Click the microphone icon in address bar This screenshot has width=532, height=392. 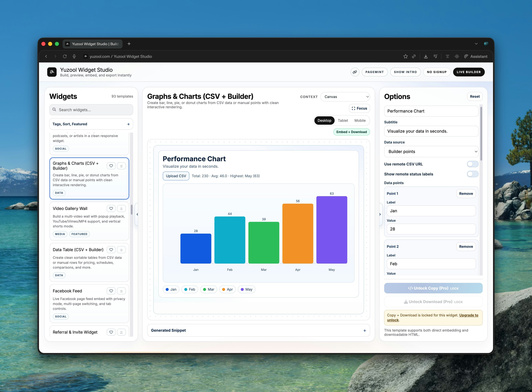74,56
